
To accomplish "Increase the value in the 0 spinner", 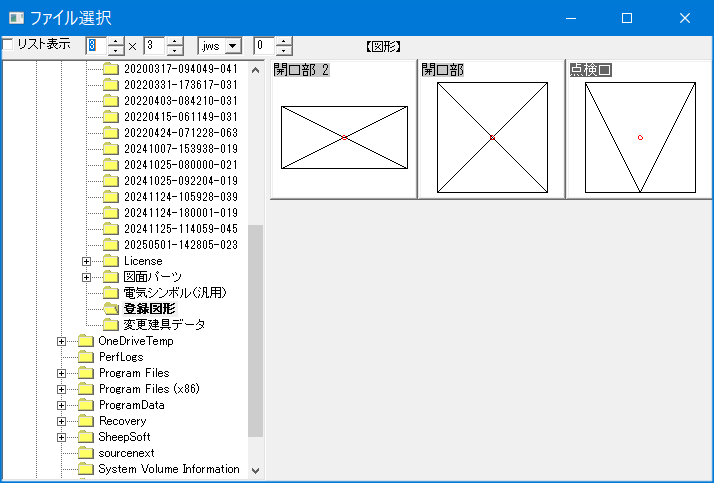I will [x=284, y=41].
